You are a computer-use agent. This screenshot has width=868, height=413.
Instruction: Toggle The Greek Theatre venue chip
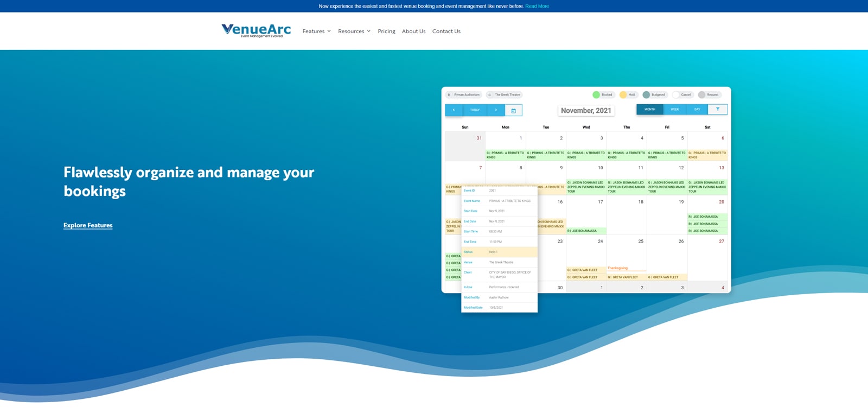click(x=504, y=95)
